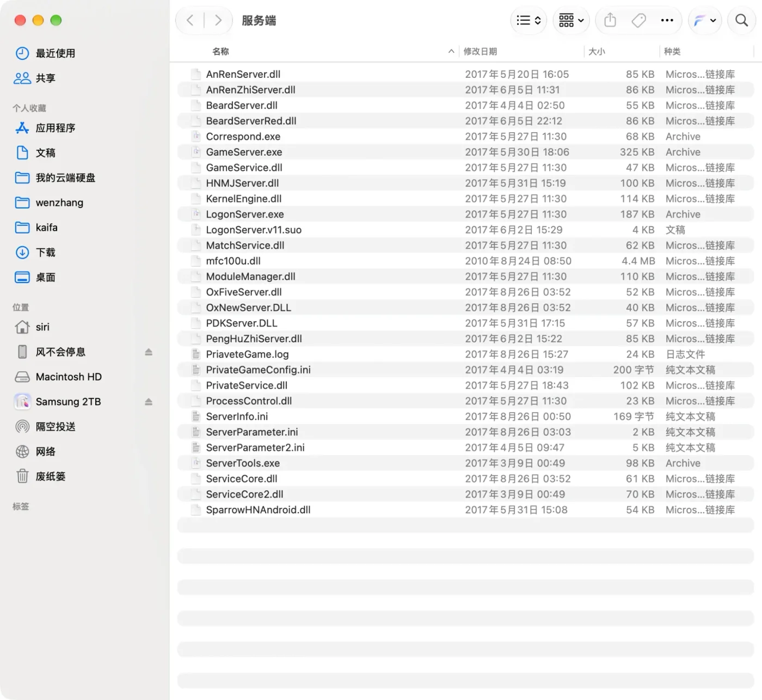Select the file PriaveteGame.log
This screenshot has height=700, width=762.
466,354
